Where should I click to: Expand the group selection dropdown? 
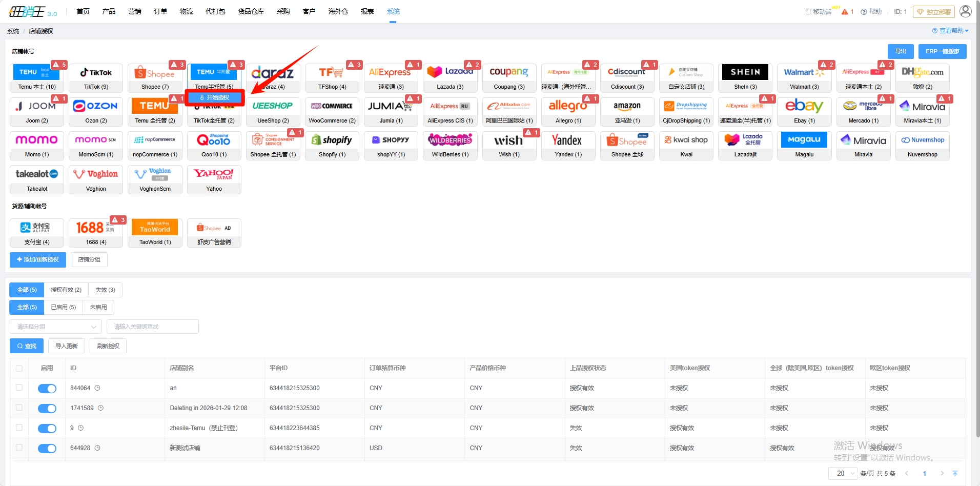pyautogui.click(x=56, y=327)
